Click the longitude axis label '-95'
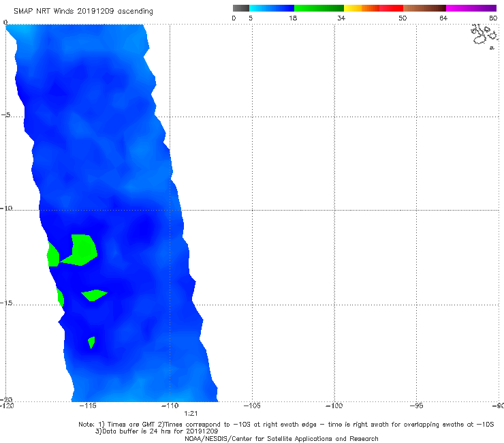This screenshot has width=504, height=443. pos(417,406)
